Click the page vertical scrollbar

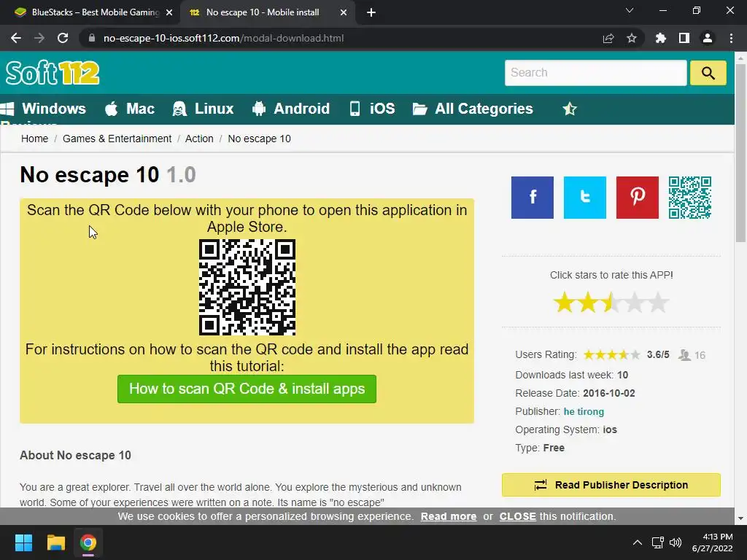point(740,152)
